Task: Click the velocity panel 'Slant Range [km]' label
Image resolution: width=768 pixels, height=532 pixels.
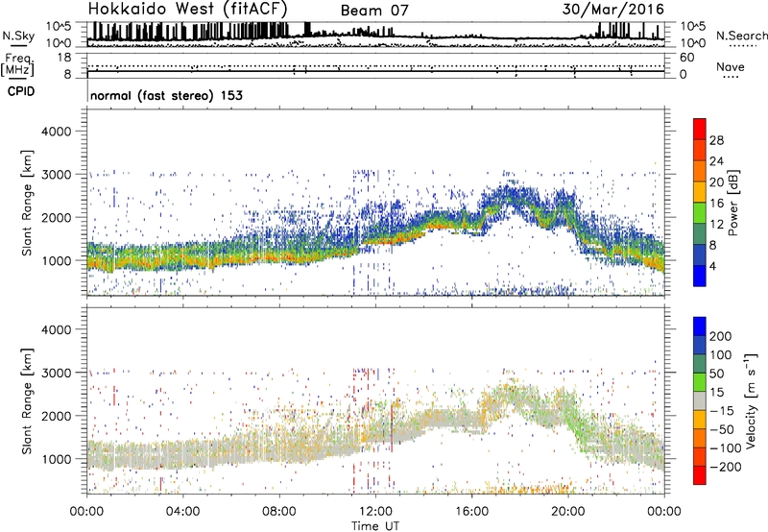Action: 27,400
